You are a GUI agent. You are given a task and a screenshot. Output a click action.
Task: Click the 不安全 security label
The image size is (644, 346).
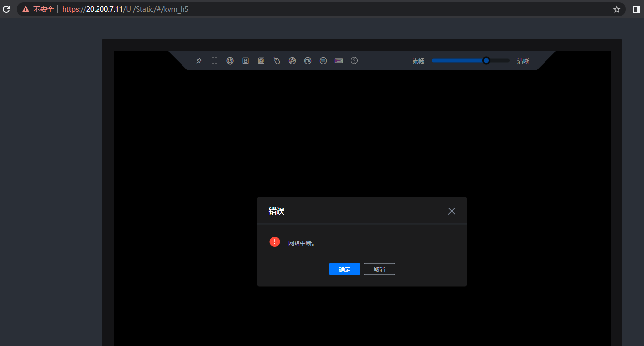(44, 9)
